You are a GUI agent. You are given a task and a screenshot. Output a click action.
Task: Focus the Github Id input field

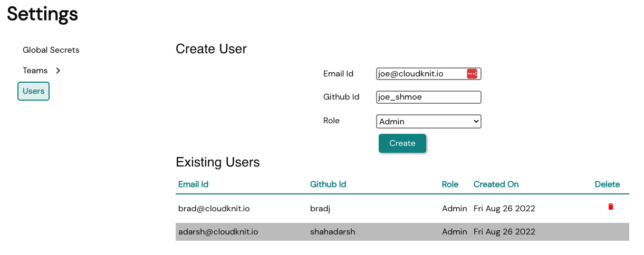point(429,97)
